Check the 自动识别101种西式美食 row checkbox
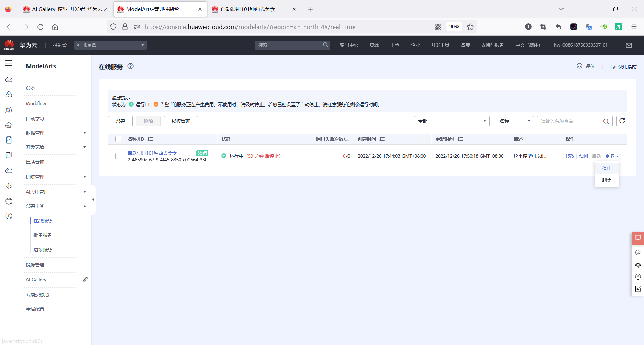Viewport: 644px width, 345px height. pyautogui.click(x=118, y=156)
